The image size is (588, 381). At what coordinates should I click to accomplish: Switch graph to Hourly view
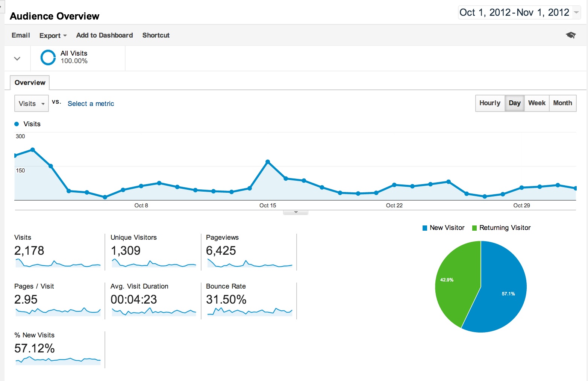(489, 103)
